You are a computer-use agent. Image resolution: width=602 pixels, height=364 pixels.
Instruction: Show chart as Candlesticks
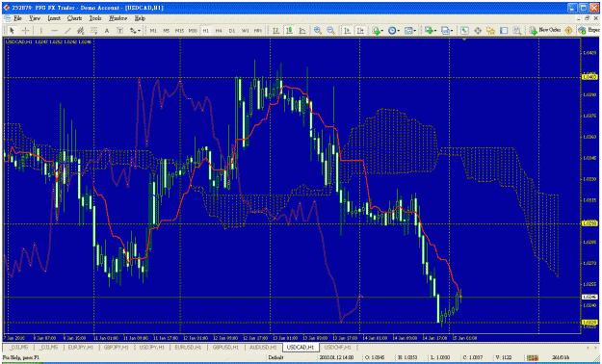(x=289, y=31)
